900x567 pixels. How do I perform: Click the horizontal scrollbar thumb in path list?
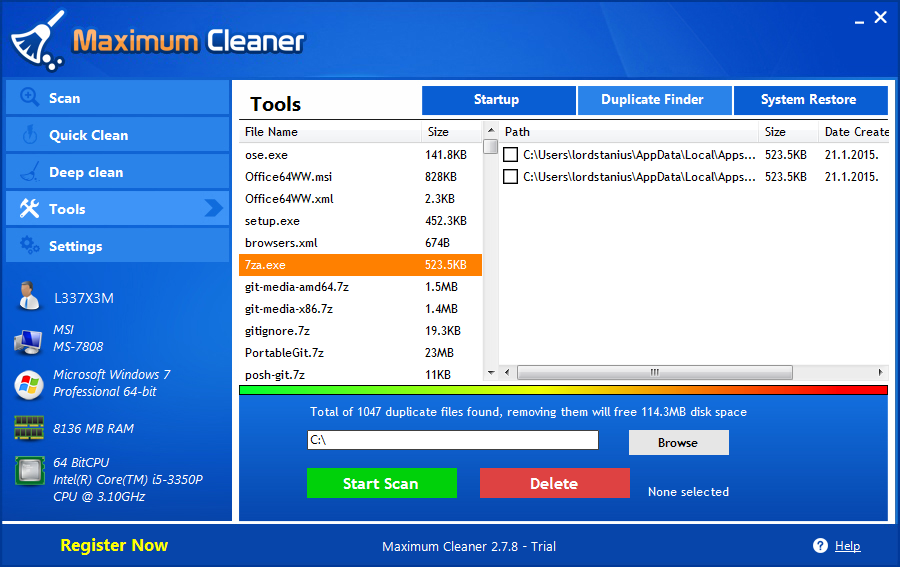(x=655, y=372)
